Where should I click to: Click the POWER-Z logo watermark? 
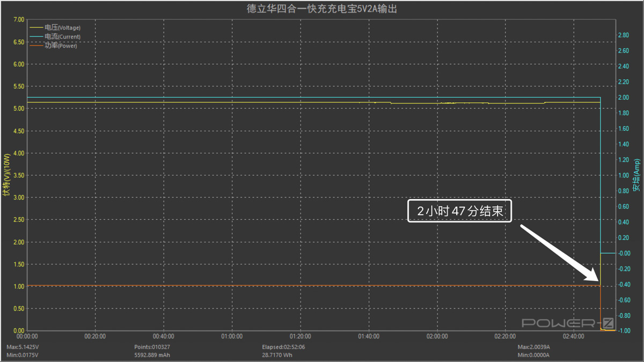(x=568, y=323)
